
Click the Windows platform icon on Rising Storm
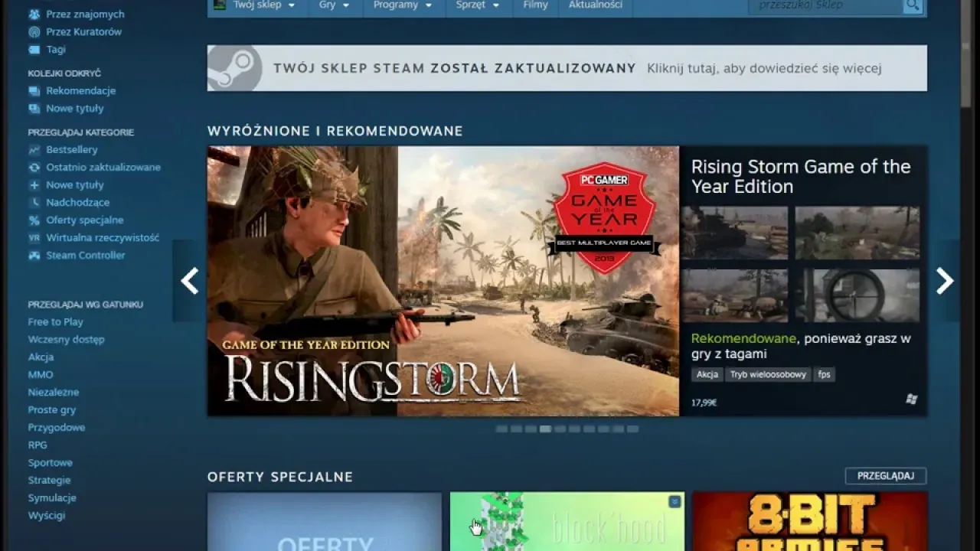[x=911, y=399]
